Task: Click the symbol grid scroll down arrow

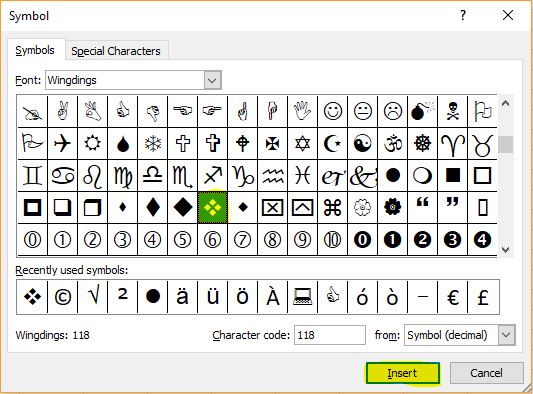Action: [505, 250]
